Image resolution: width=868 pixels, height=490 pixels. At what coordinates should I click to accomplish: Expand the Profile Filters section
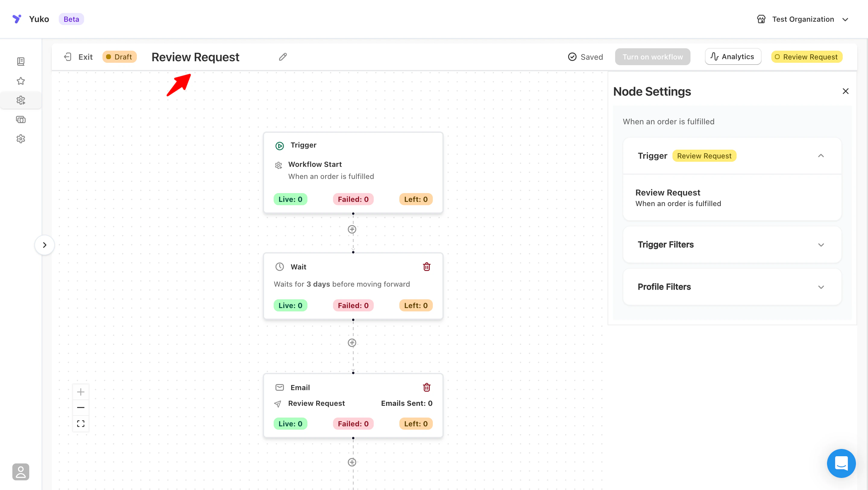(x=821, y=287)
